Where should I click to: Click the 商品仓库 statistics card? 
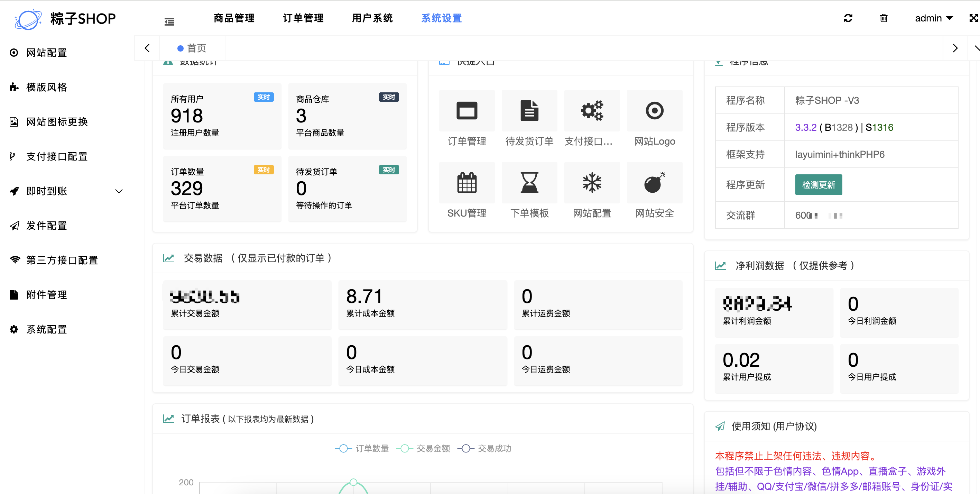tap(347, 116)
